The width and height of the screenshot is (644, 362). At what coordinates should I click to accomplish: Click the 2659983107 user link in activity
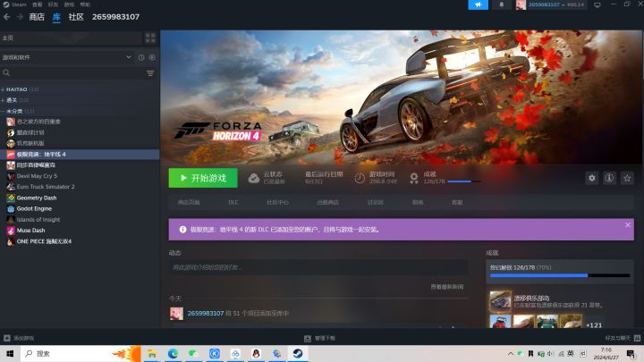[x=206, y=313]
